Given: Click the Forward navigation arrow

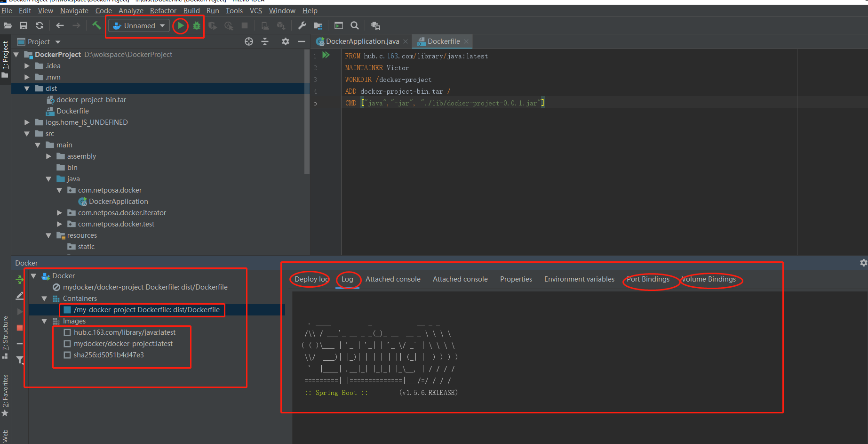Looking at the screenshot, I should pos(76,25).
